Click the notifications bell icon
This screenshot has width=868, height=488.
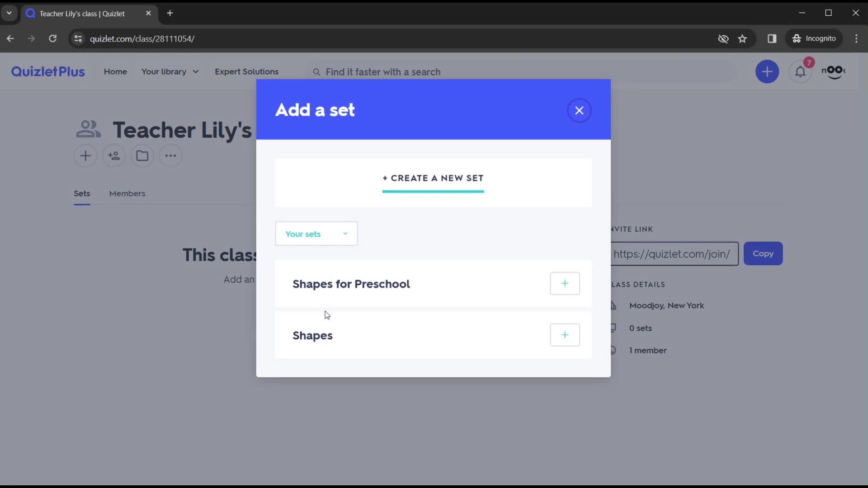pos(801,71)
